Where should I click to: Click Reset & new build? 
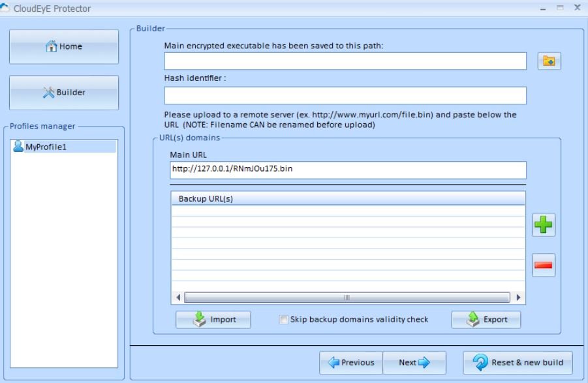[518, 362]
